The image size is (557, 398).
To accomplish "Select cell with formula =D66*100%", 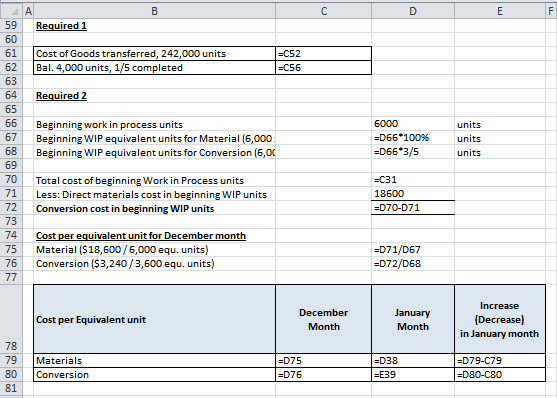I will 413,138.
